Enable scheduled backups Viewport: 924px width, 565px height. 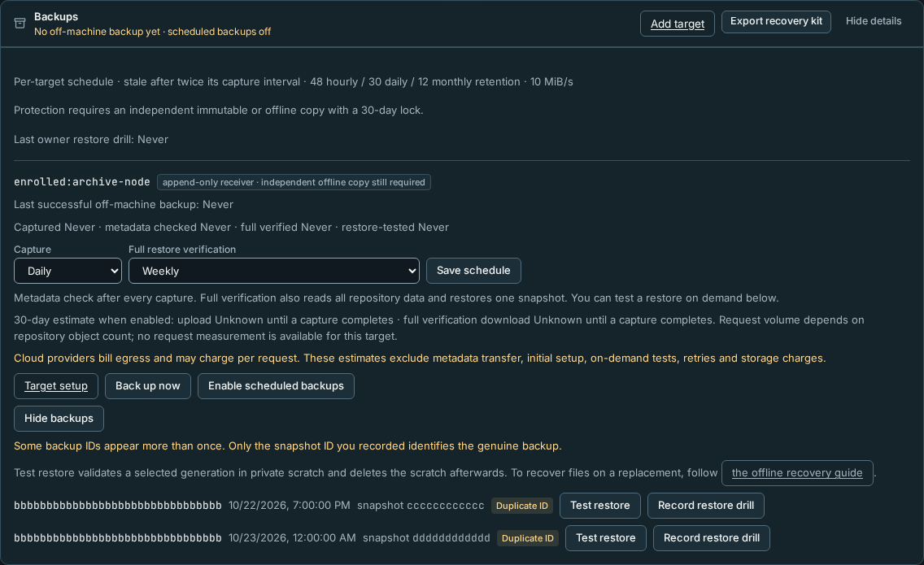pos(276,386)
